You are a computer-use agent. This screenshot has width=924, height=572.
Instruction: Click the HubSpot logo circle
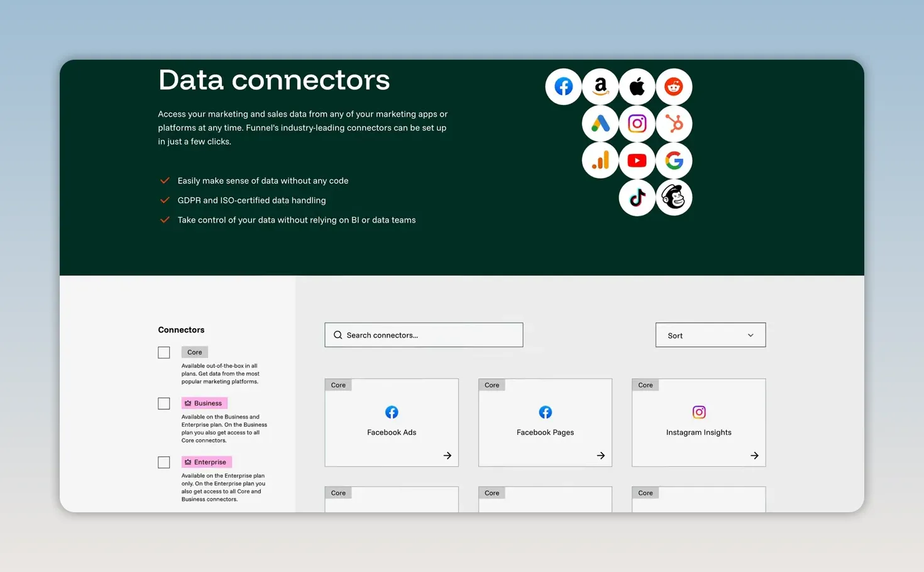[x=674, y=123]
